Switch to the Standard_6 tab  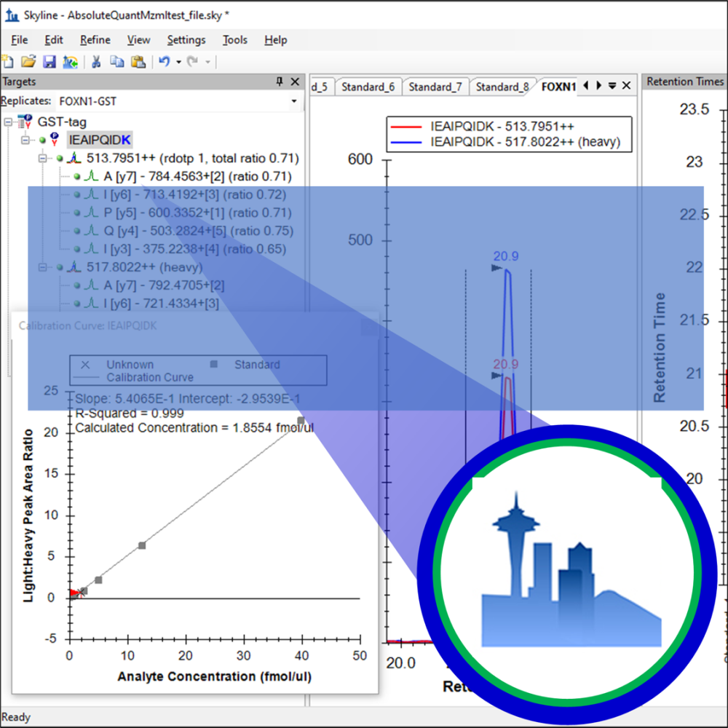(368, 87)
